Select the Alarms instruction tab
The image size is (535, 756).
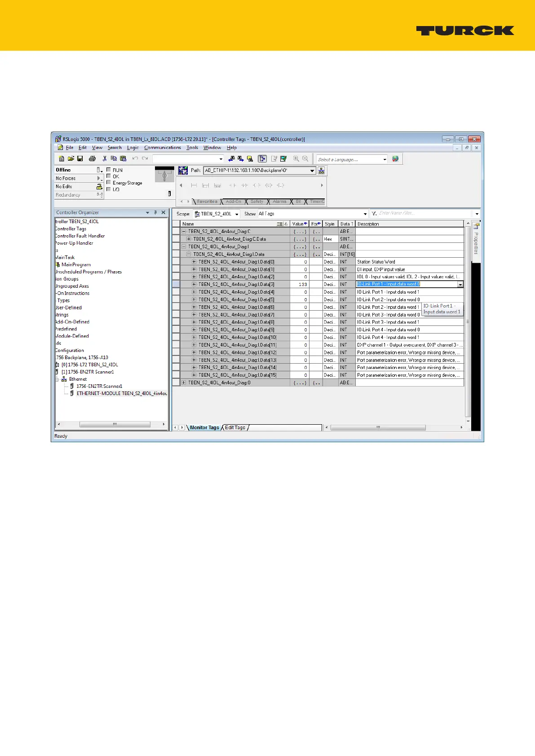tap(279, 202)
